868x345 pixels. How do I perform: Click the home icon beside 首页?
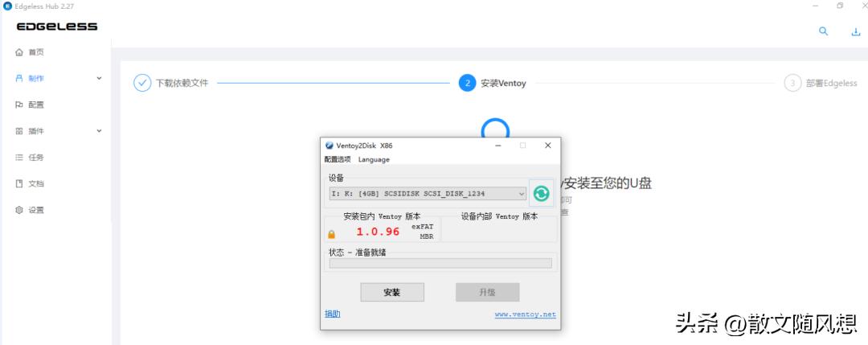click(19, 52)
